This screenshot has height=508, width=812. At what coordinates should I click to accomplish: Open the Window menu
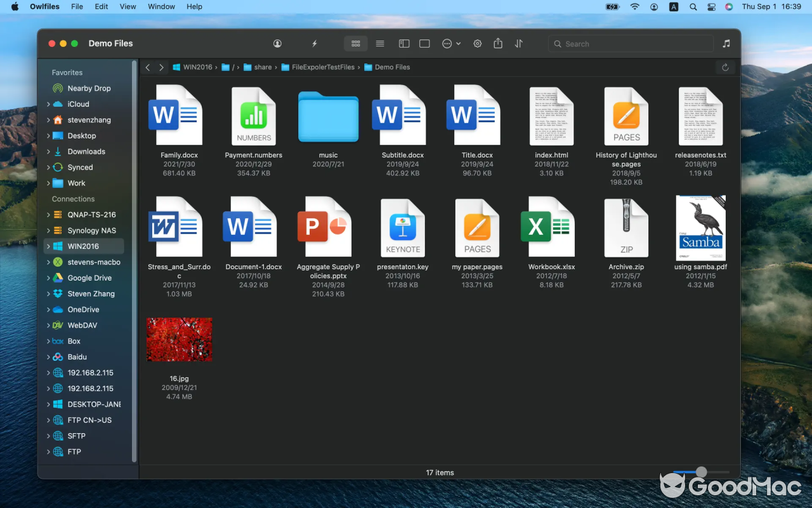[x=161, y=7]
